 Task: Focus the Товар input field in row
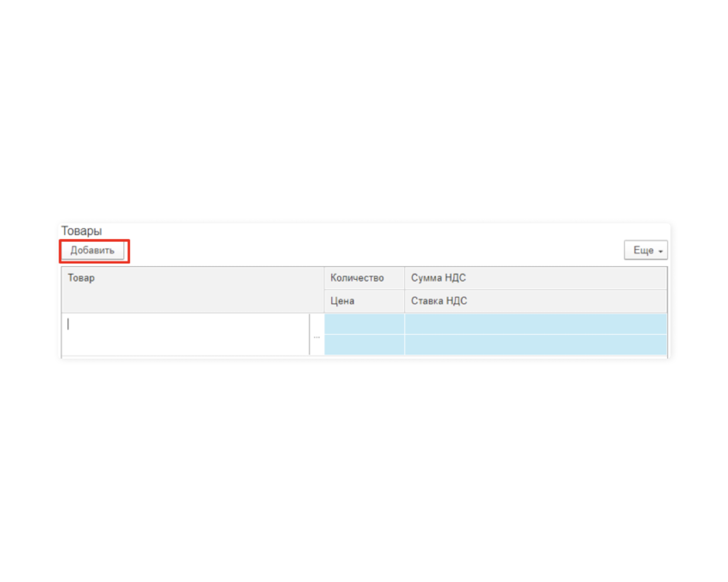(186, 334)
